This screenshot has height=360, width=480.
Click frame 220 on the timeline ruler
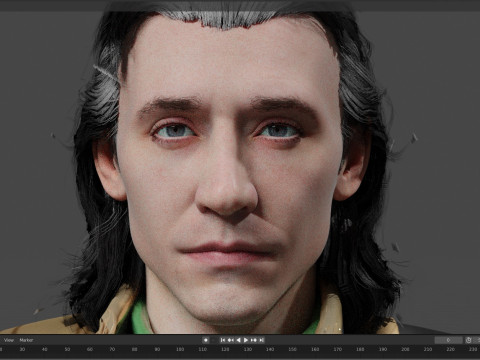click(450, 349)
